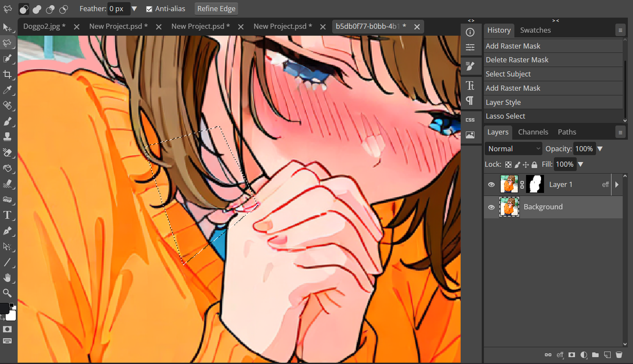Click the Opacity 100% value field
Image resolution: width=633 pixels, height=364 pixels.
click(x=584, y=149)
